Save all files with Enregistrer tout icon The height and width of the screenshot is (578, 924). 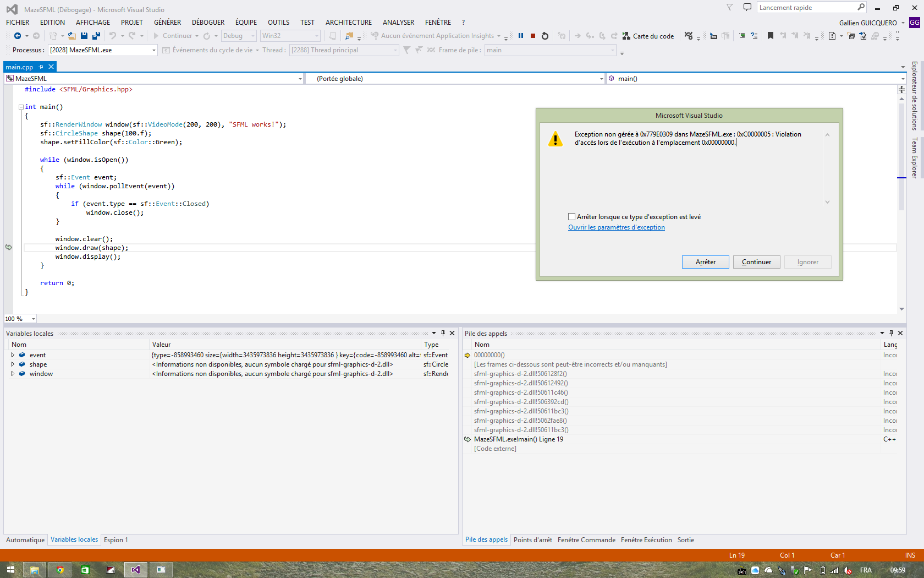[95, 35]
